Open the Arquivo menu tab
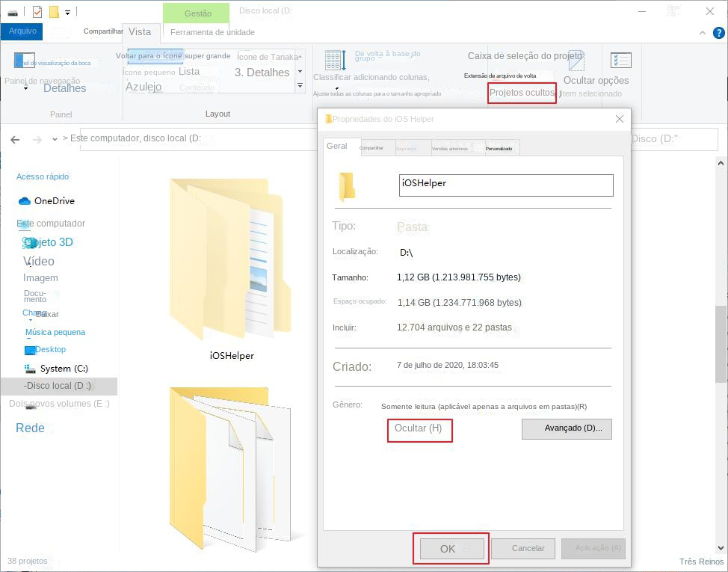Viewport: 728px width, 572px height. 22,31
